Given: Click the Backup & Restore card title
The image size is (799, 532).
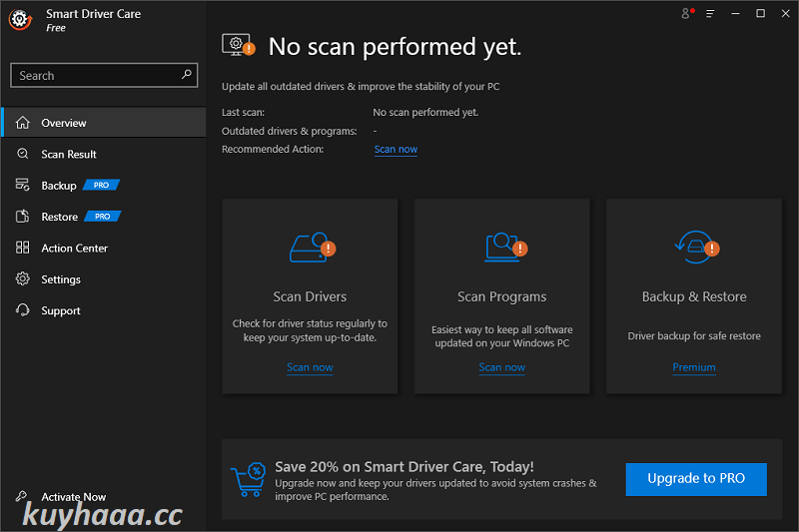Looking at the screenshot, I should [x=694, y=296].
